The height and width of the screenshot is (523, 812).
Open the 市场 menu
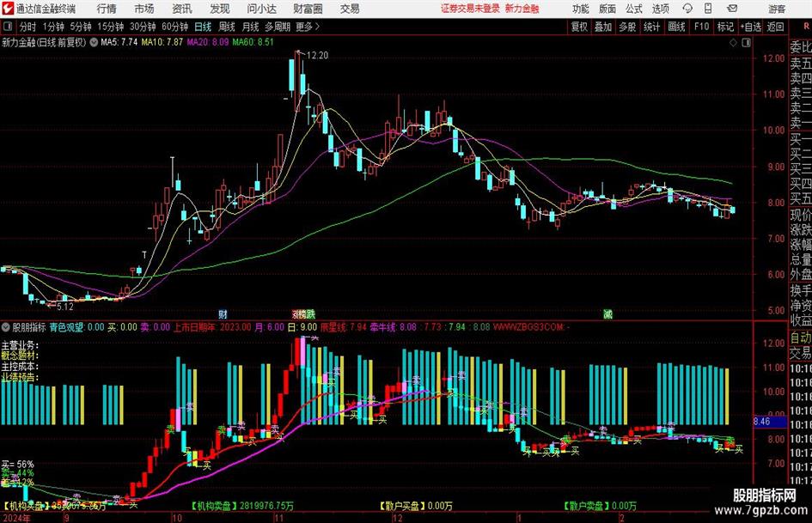pyautogui.click(x=144, y=9)
